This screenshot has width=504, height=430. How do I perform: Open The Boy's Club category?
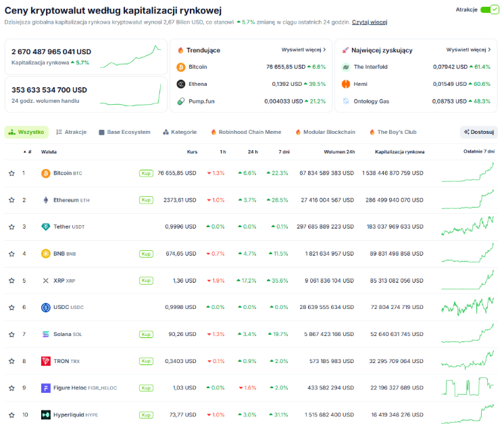pyautogui.click(x=393, y=133)
